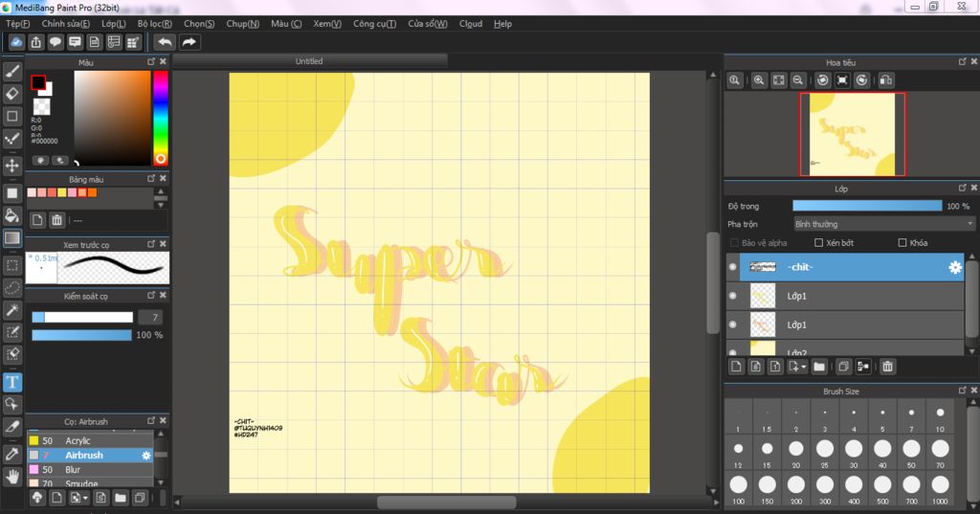The width and height of the screenshot is (980, 514).
Task: Add new layer folder
Action: pos(819,367)
